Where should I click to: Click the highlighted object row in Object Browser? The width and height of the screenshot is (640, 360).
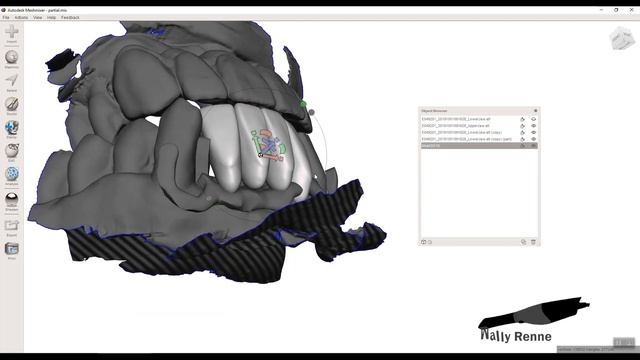tap(479, 145)
